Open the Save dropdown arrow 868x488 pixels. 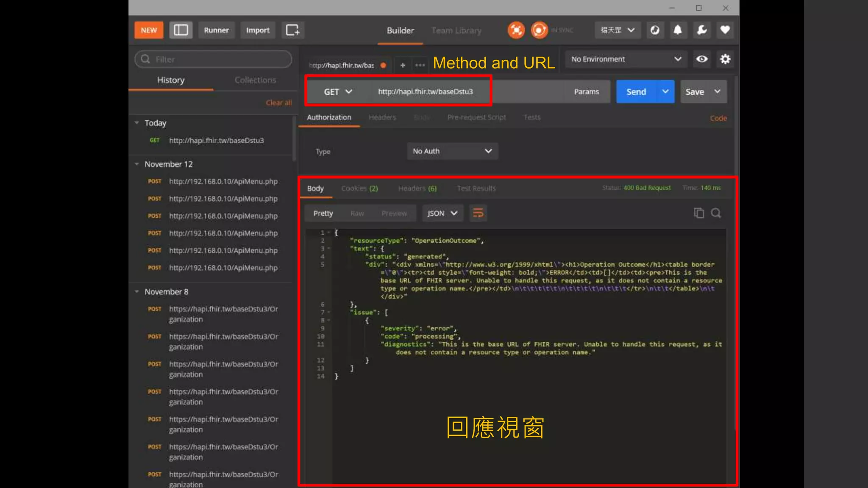pyautogui.click(x=717, y=91)
